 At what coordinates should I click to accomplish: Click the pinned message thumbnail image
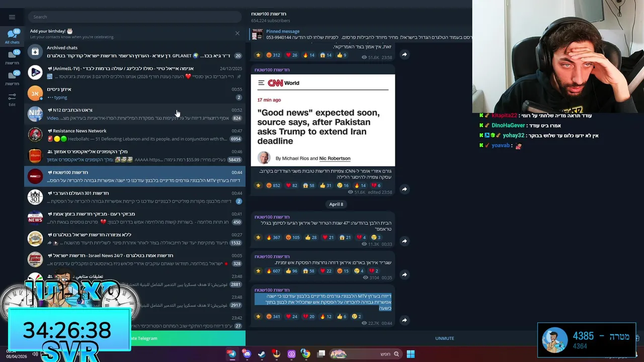[x=258, y=34]
